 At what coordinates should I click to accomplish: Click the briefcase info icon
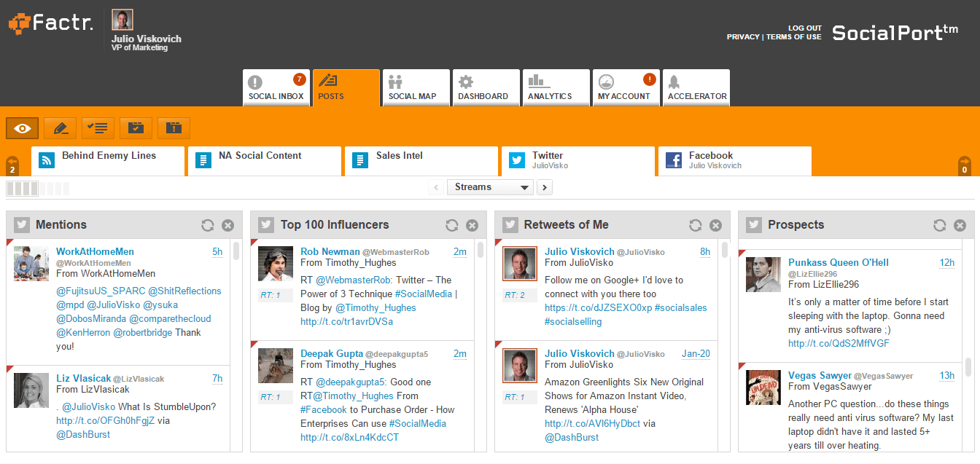[x=174, y=128]
